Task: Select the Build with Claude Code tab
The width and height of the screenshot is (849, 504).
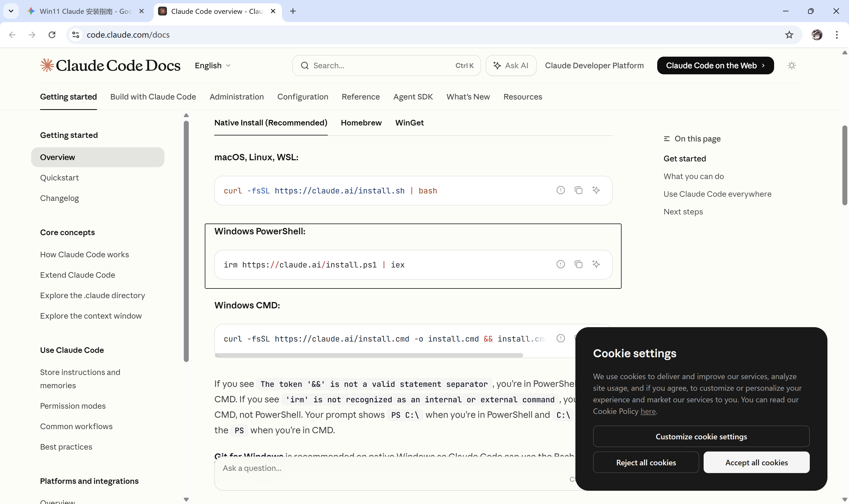Action: tap(153, 97)
